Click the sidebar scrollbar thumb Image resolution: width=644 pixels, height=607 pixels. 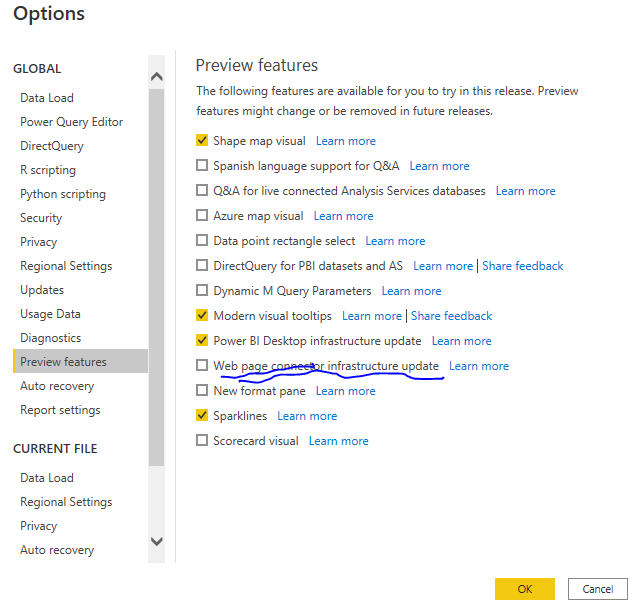click(156, 278)
